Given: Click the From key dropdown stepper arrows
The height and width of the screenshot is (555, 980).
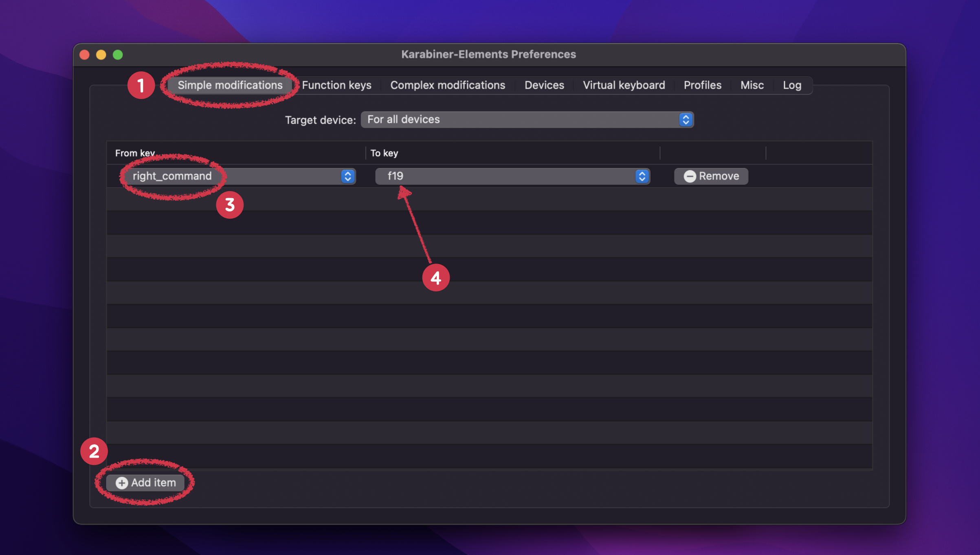Looking at the screenshot, I should [x=347, y=176].
